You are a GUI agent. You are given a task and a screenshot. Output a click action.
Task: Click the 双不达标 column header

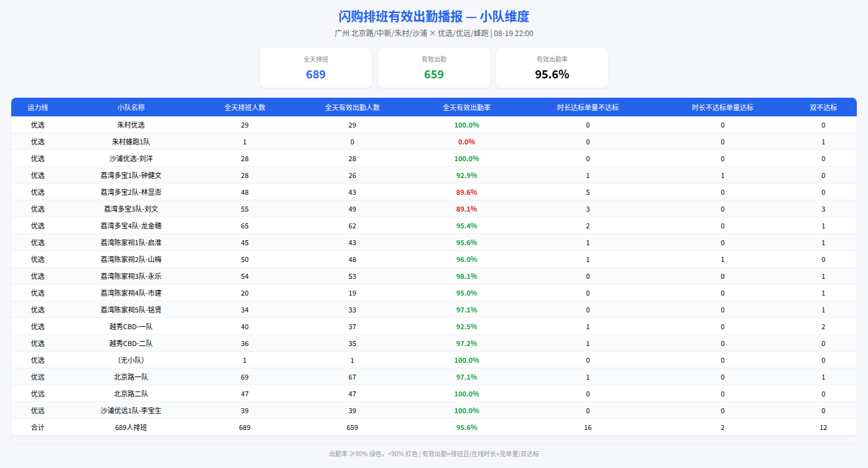(x=823, y=108)
